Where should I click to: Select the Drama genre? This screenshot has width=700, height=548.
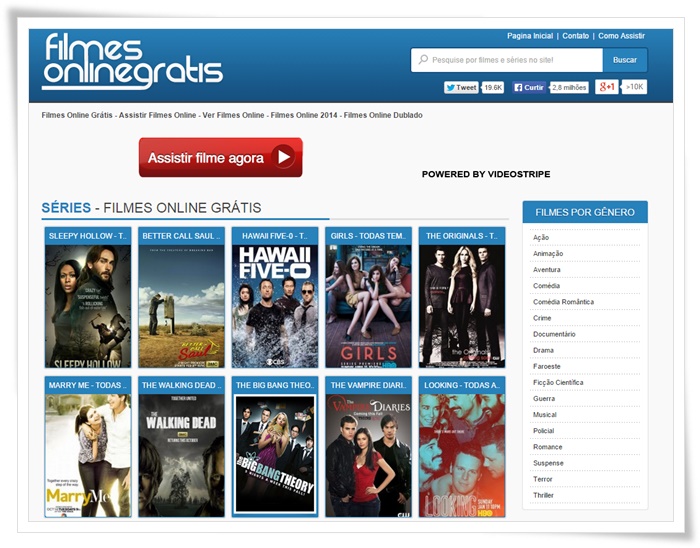(543, 350)
